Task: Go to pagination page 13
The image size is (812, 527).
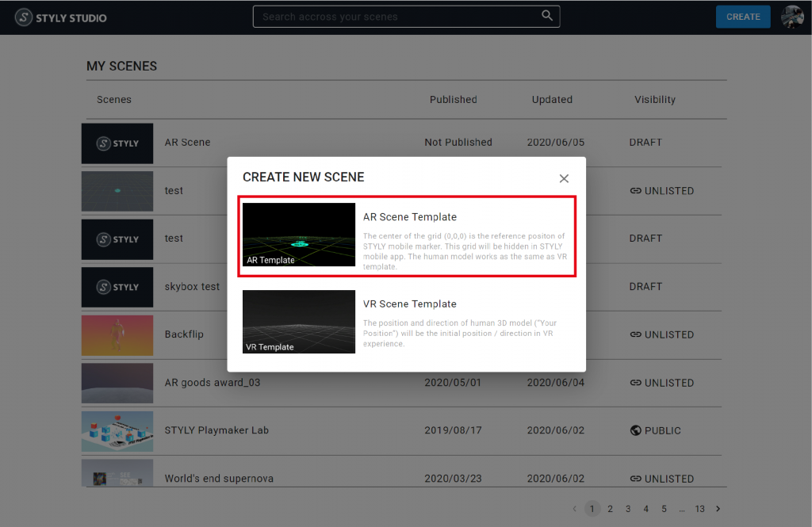Action: click(x=699, y=509)
